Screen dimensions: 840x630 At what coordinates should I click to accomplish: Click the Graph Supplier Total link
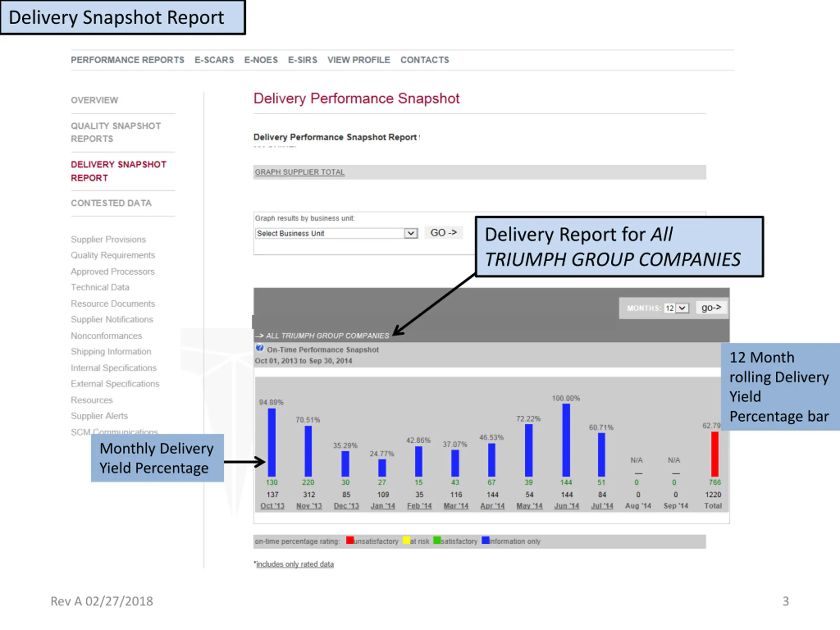300,172
